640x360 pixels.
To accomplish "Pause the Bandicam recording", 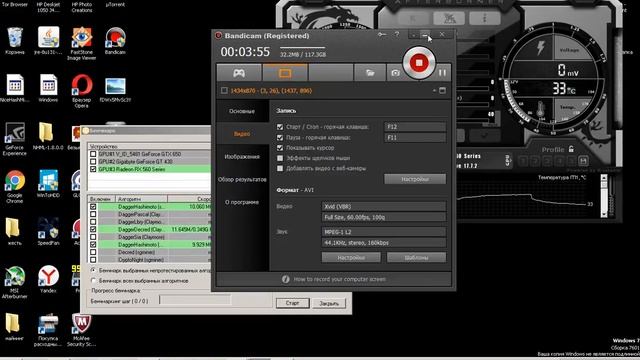I will 442,73.
